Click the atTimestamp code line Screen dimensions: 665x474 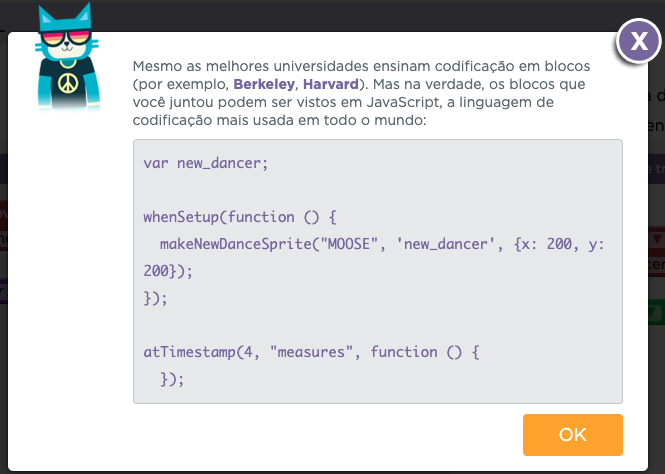click(x=312, y=351)
